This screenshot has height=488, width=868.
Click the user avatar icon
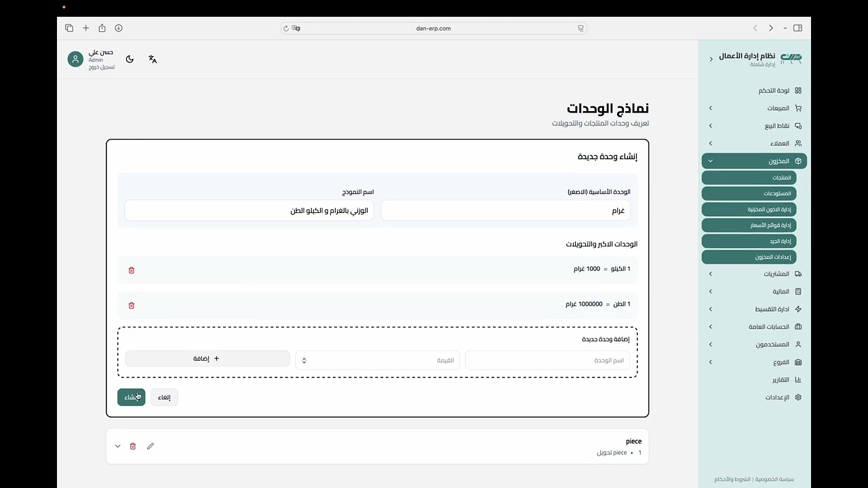pyautogui.click(x=75, y=59)
